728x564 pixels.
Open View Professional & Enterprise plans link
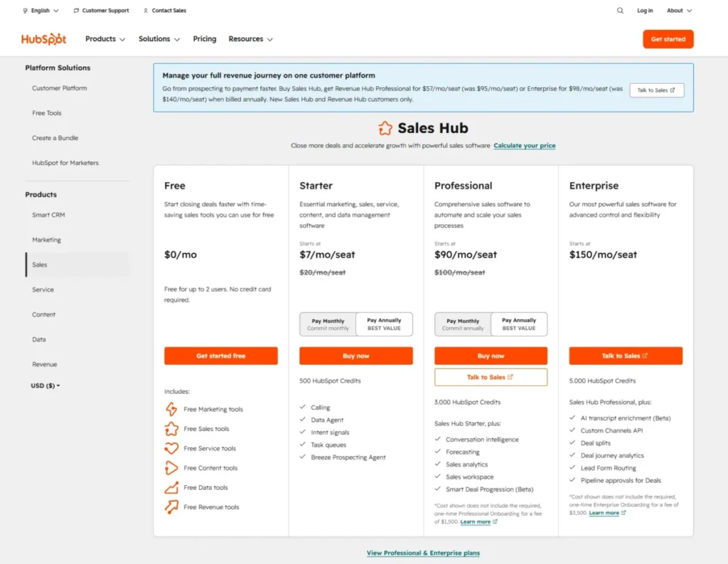pos(423,553)
